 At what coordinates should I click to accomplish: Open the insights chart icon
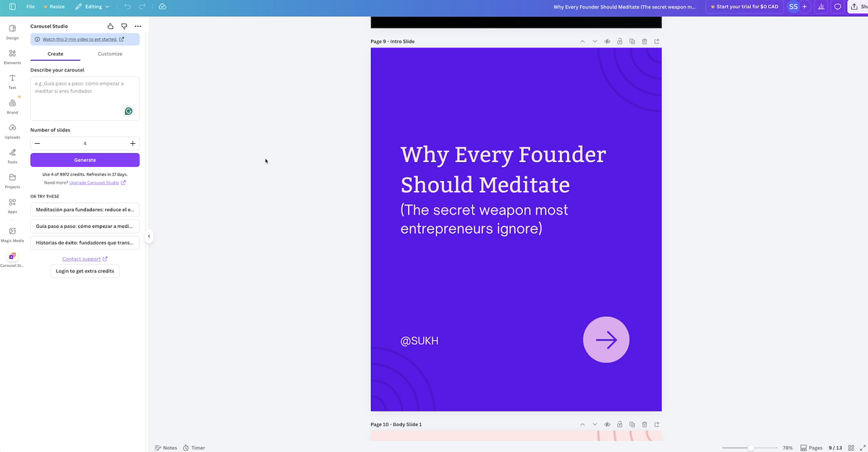point(821,7)
